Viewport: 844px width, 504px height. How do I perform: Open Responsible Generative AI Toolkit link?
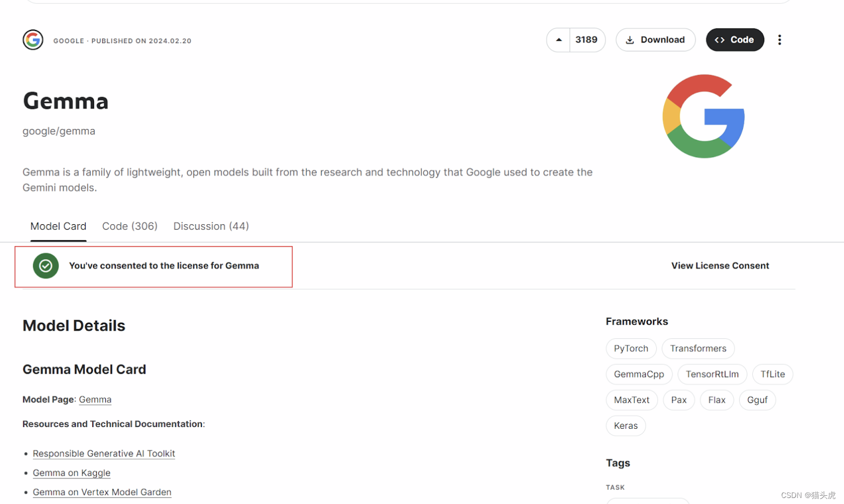(x=104, y=453)
